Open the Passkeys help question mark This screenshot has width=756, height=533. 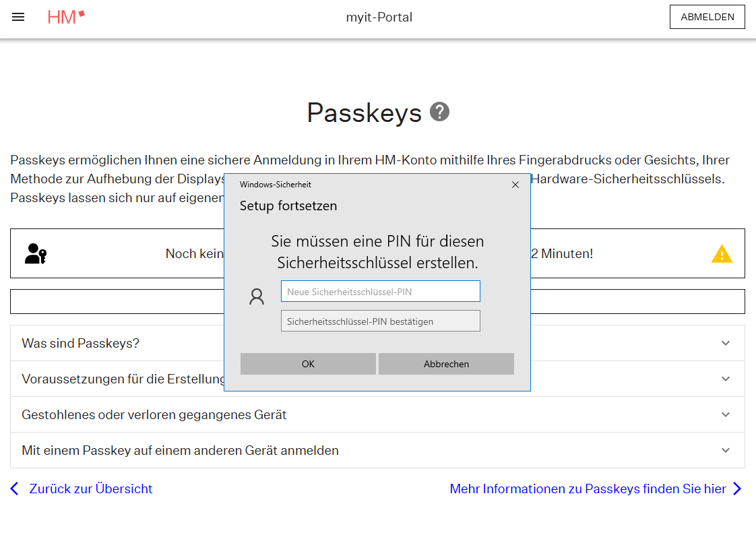[439, 112]
